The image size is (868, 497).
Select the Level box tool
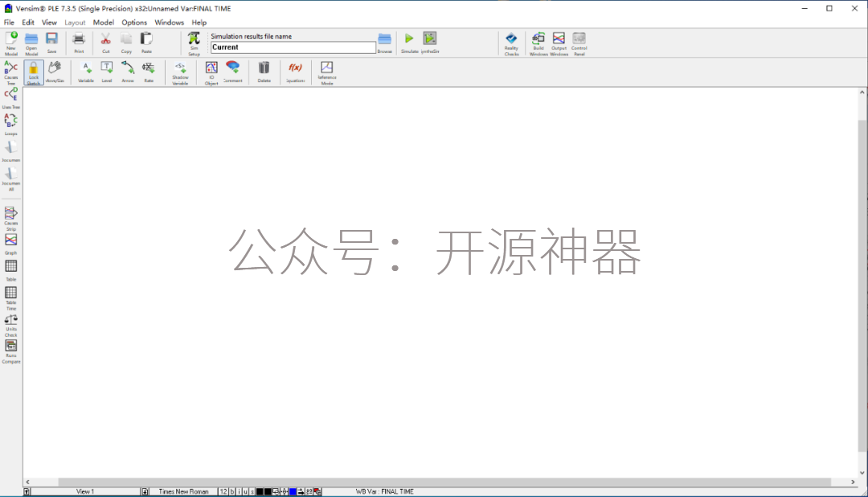(x=107, y=72)
